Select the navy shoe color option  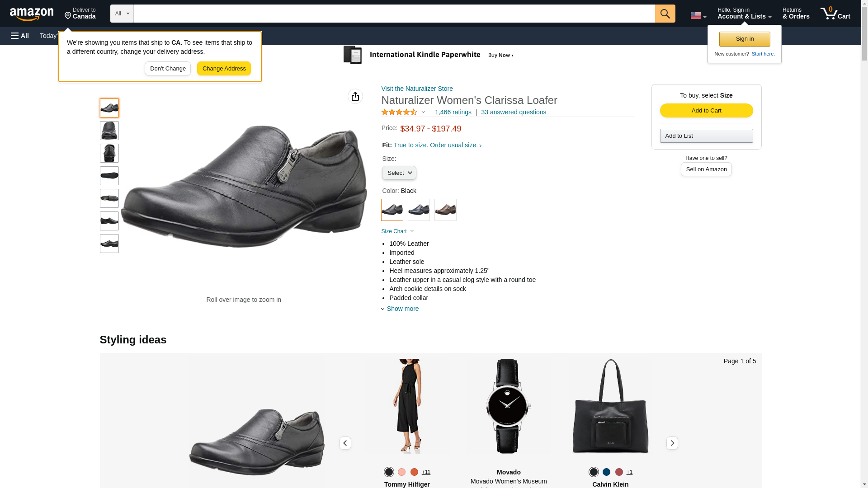pos(418,210)
